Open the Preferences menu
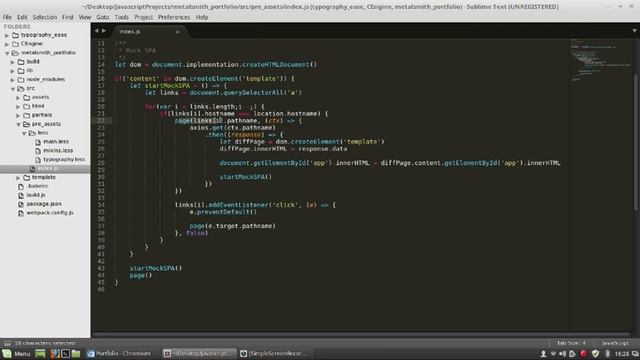Image resolution: width=640 pixels, height=360 pixels. point(174,17)
